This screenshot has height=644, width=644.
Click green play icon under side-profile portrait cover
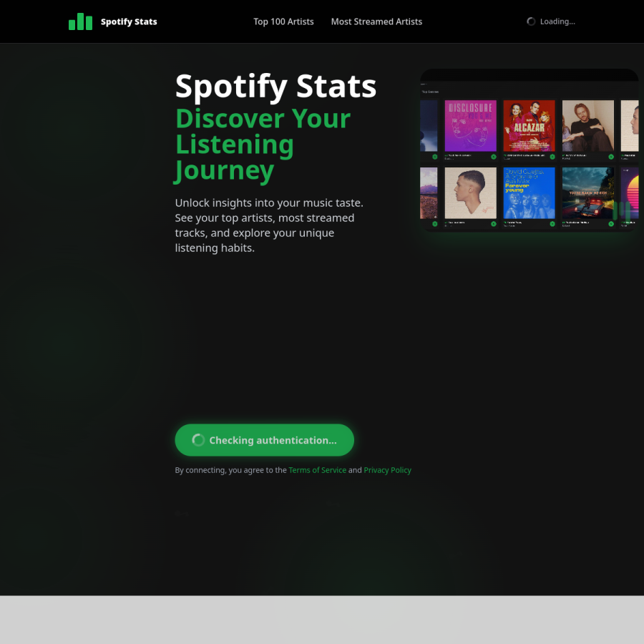click(494, 224)
